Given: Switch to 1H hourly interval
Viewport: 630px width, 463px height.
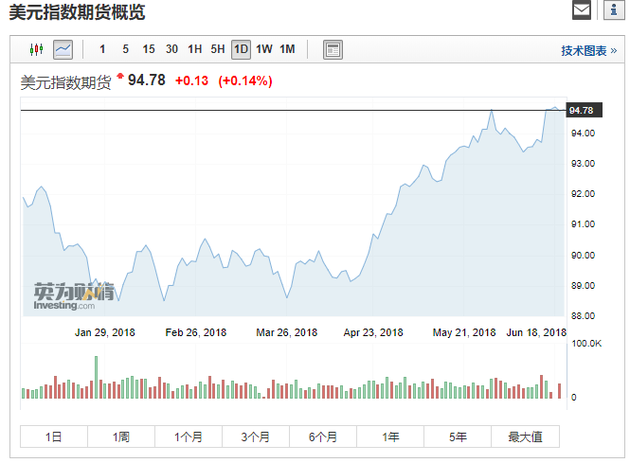Looking at the screenshot, I should click(195, 49).
